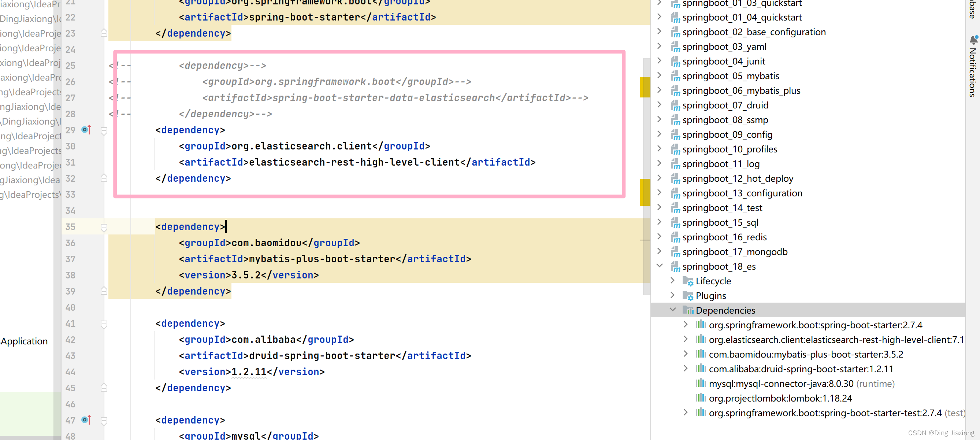The image size is (980, 440).
Task: Click com.alibaba groupId text on line 42
Action: coord(264,339)
